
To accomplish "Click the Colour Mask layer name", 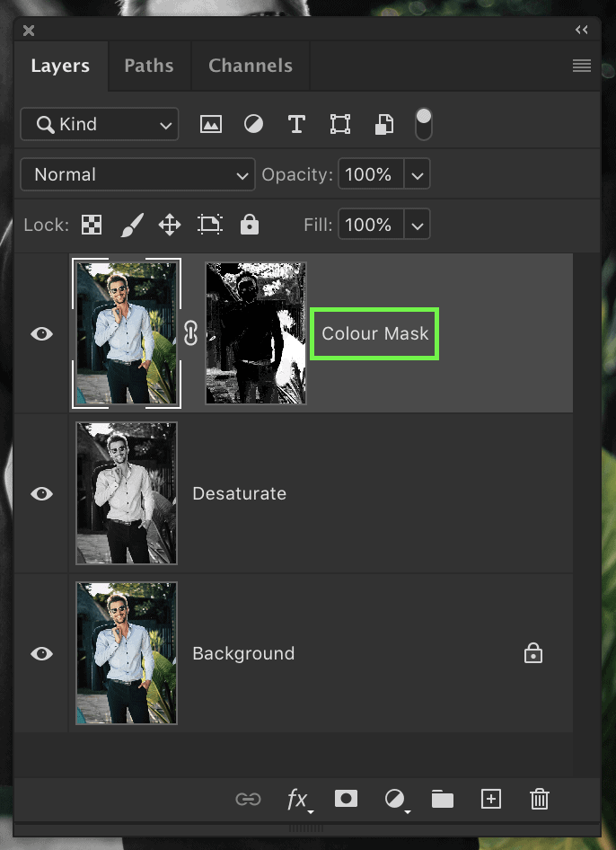I will point(375,333).
